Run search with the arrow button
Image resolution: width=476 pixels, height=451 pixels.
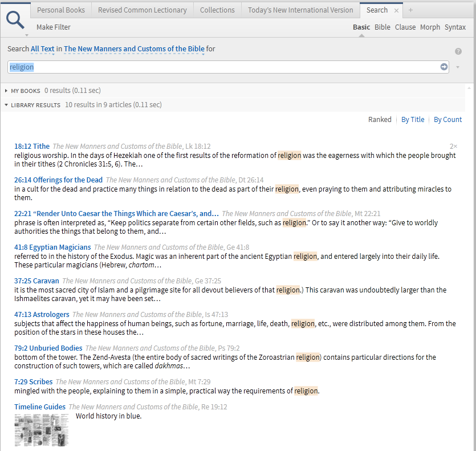[x=444, y=67]
